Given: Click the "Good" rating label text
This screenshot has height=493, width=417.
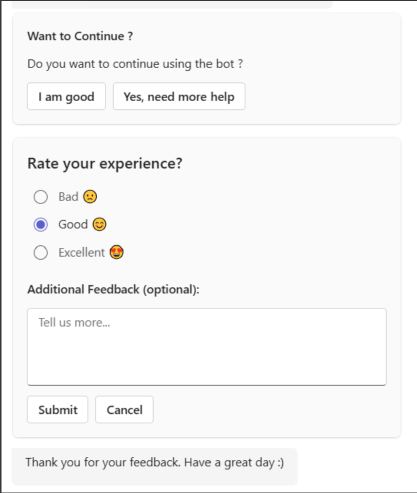Looking at the screenshot, I should pos(73,225).
